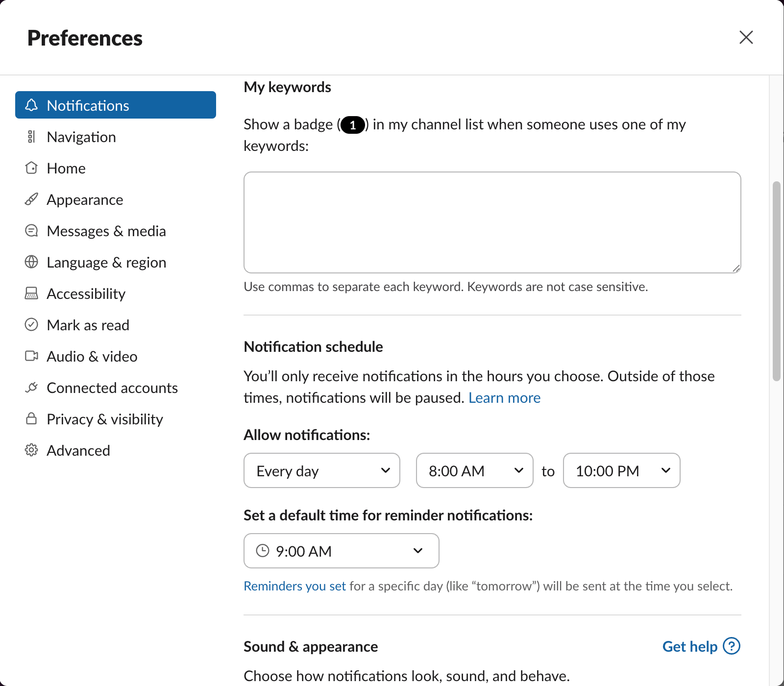Click the clock icon in reminder time
The image size is (784, 686).
tap(263, 551)
